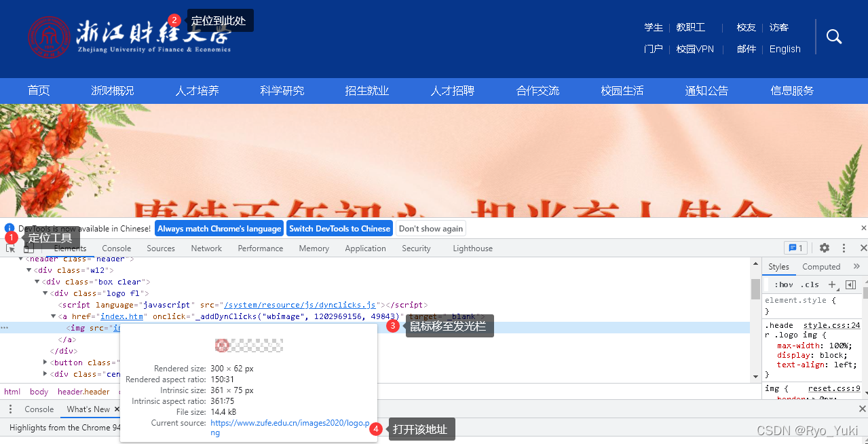
Task: Open the dynclicks.js script source link
Action: click(x=300, y=305)
